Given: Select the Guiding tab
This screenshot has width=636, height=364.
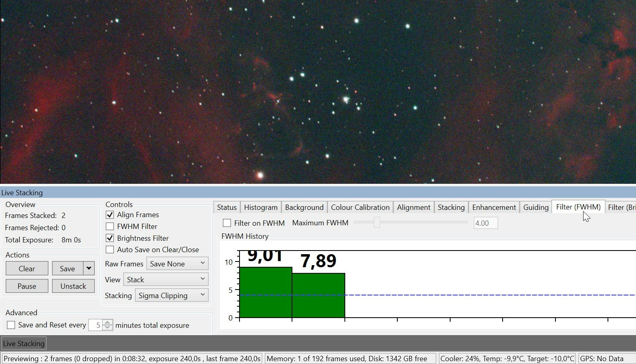Looking at the screenshot, I should [536, 207].
